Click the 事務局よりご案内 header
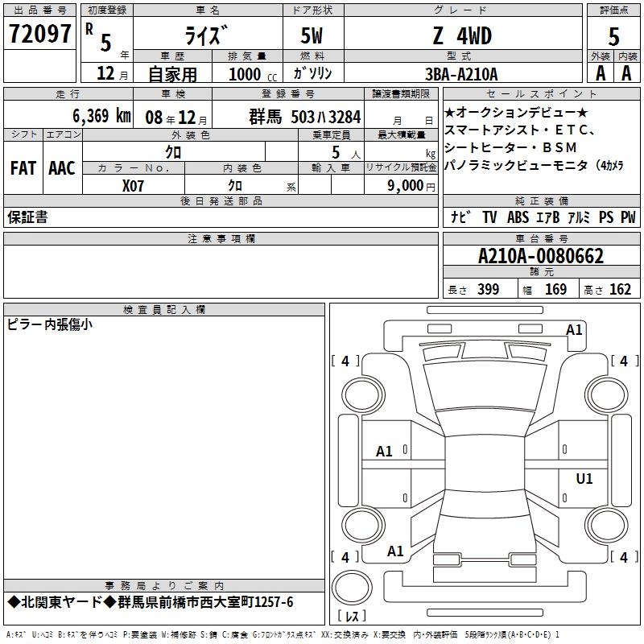Image resolution: width=644 pixels, height=644 pixels. (x=164, y=586)
